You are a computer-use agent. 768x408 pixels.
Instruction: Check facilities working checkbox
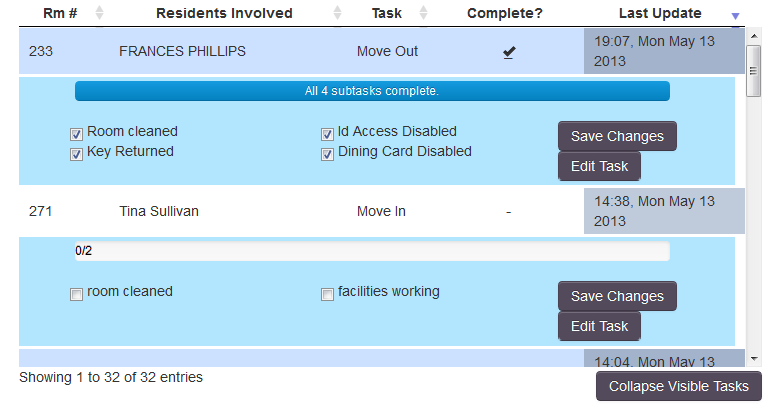(x=327, y=294)
